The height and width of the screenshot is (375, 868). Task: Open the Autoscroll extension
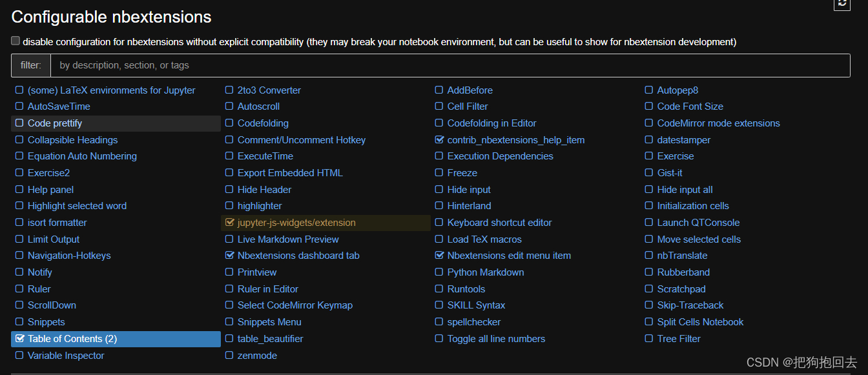(258, 106)
